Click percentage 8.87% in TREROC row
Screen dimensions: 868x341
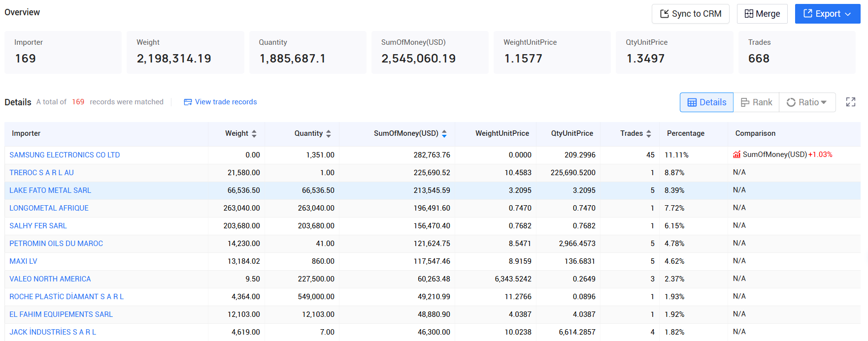pyautogui.click(x=674, y=173)
